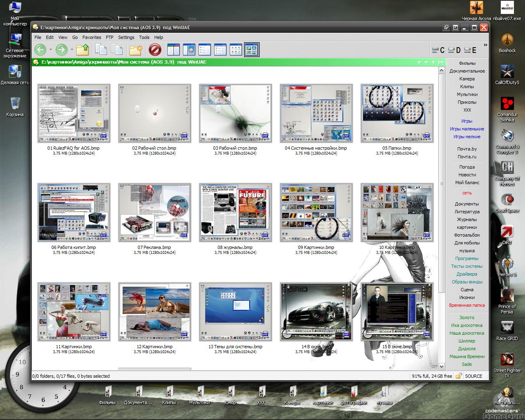This screenshot has width=525, height=420.
Task: Open the Favorites menu
Action: 91,37
